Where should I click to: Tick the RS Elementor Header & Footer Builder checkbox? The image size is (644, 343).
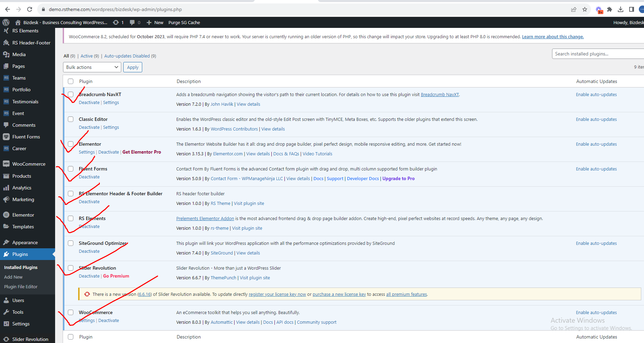pyautogui.click(x=71, y=194)
